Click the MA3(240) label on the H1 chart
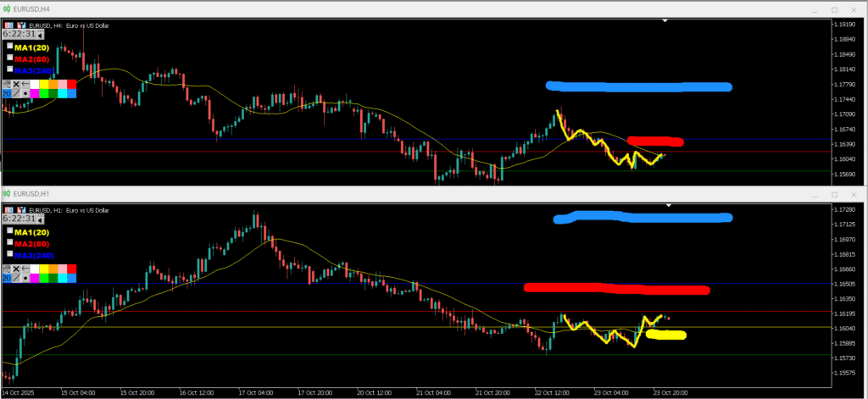Image resolution: width=868 pixels, height=399 pixels. tap(34, 256)
